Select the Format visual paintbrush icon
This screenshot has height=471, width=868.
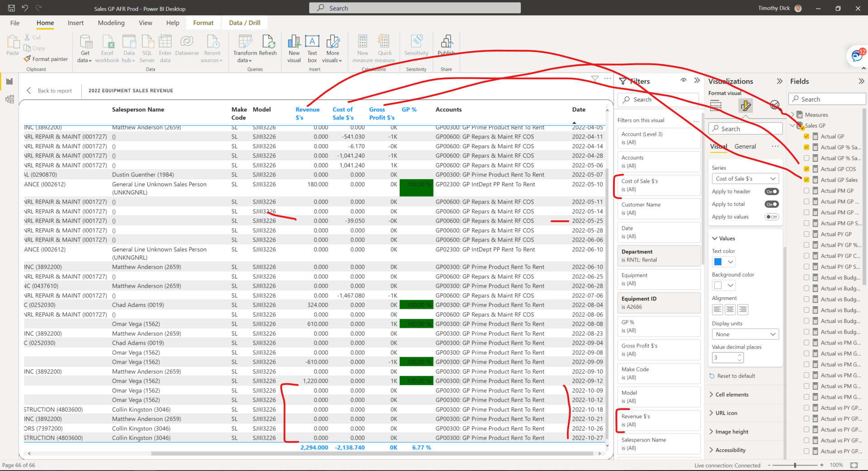tap(745, 106)
